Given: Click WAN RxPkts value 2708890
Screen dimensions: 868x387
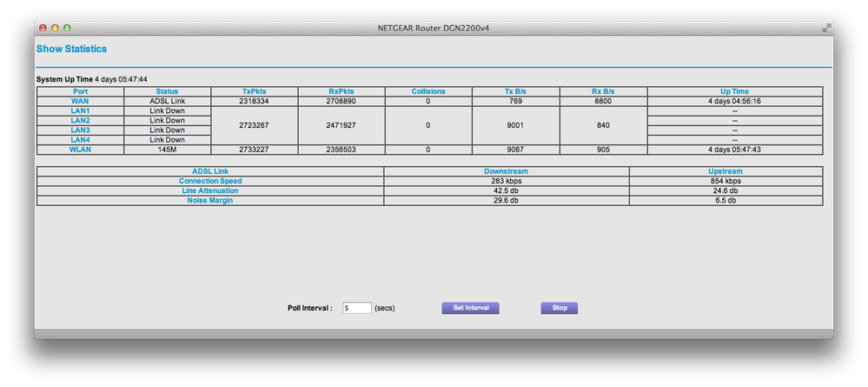Looking at the screenshot, I should point(341,102).
